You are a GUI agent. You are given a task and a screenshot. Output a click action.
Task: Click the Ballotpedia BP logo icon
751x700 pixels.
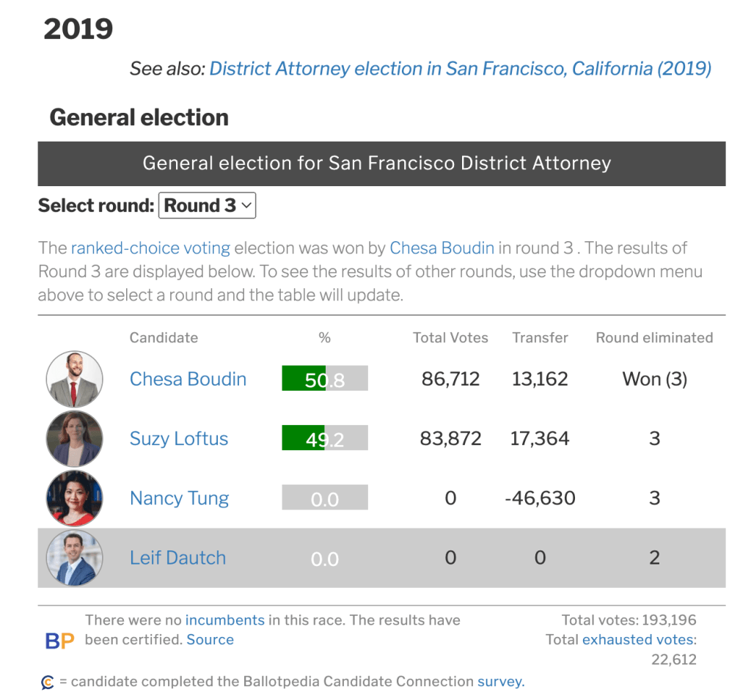coord(59,641)
